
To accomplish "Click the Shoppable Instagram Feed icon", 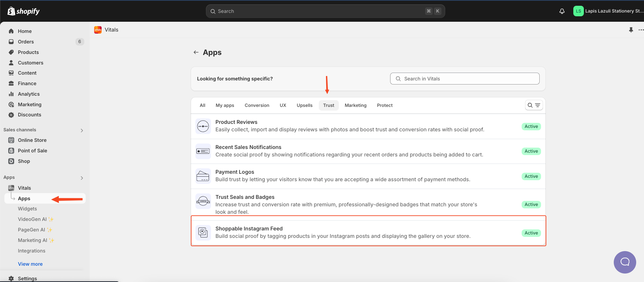I will (x=203, y=232).
